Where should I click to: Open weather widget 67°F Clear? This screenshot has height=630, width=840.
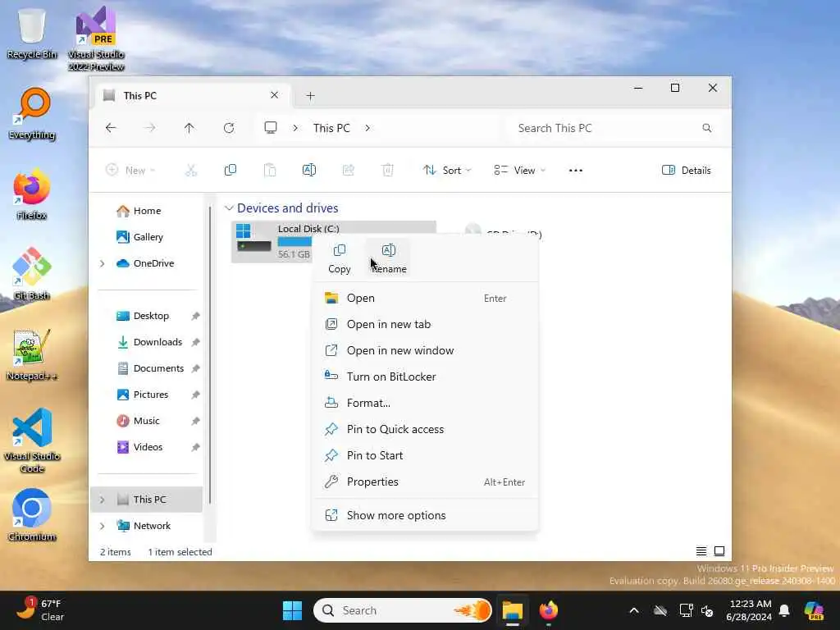coord(39,610)
